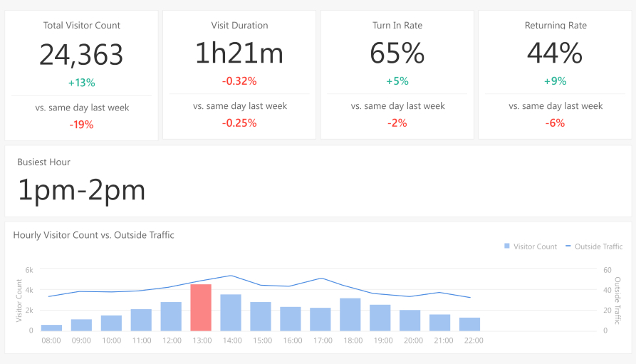The width and height of the screenshot is (636, 364).
Task: Click the red 13:00 busiest-hour bar
Action: click(x=201, y=308)
